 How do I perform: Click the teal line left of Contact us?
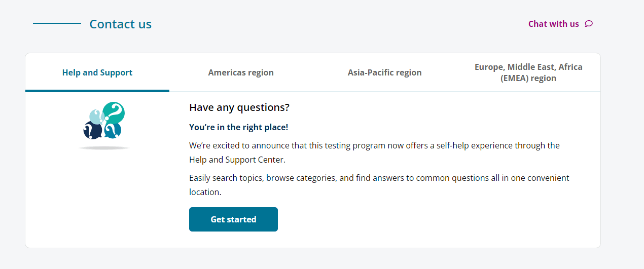[57, 23]
